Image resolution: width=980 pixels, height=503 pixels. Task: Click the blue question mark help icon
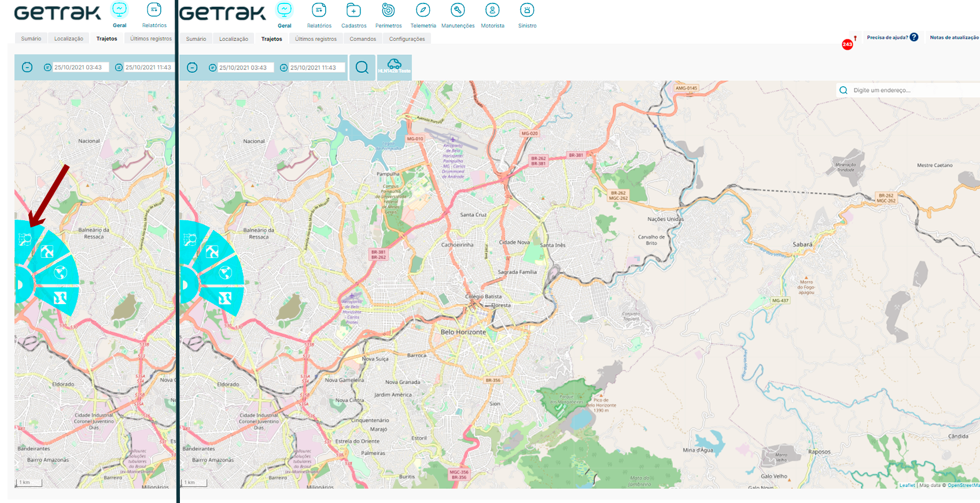click(x=913, y=37)
